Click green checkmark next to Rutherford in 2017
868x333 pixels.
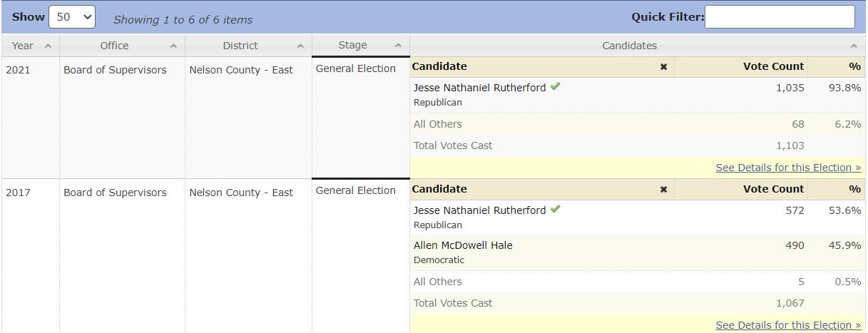tap(555, 210)
